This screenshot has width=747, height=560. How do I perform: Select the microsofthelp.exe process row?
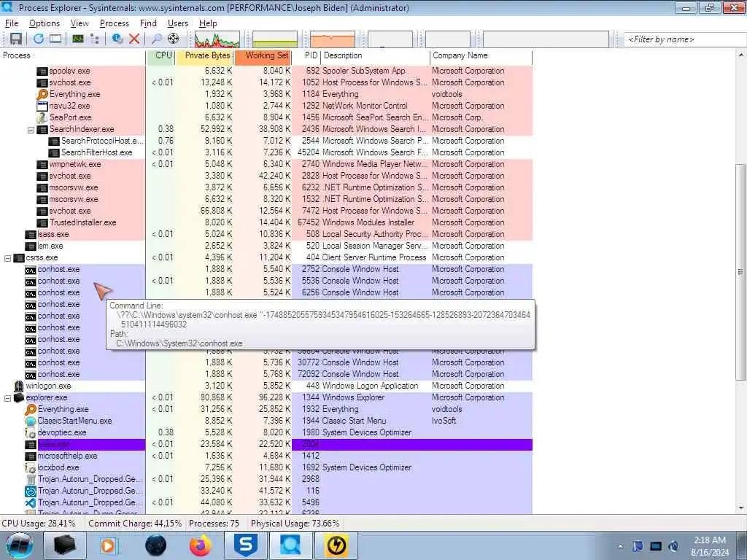tap(266, 456)
